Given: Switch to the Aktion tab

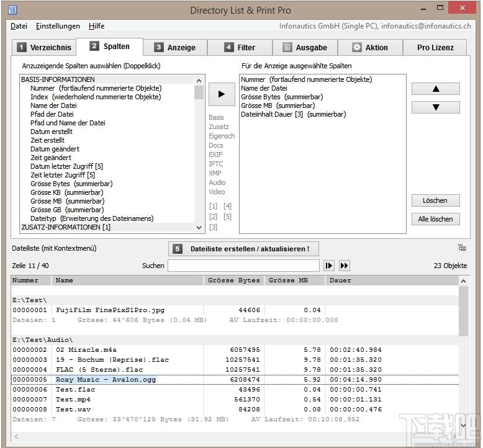Looking at the screenshot, I should pos(370,47).
